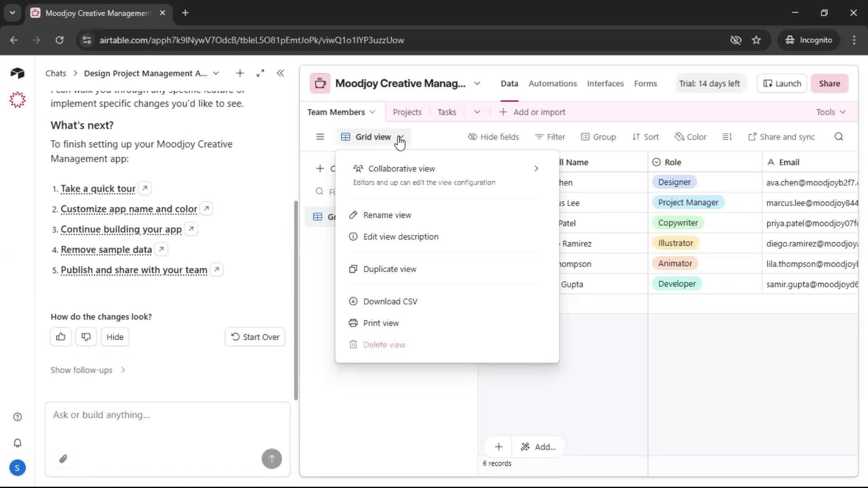The width and height of the screenshot is (868, 488).
Task: Expand the Collaborative view submenu
Action: pos(536,169)
